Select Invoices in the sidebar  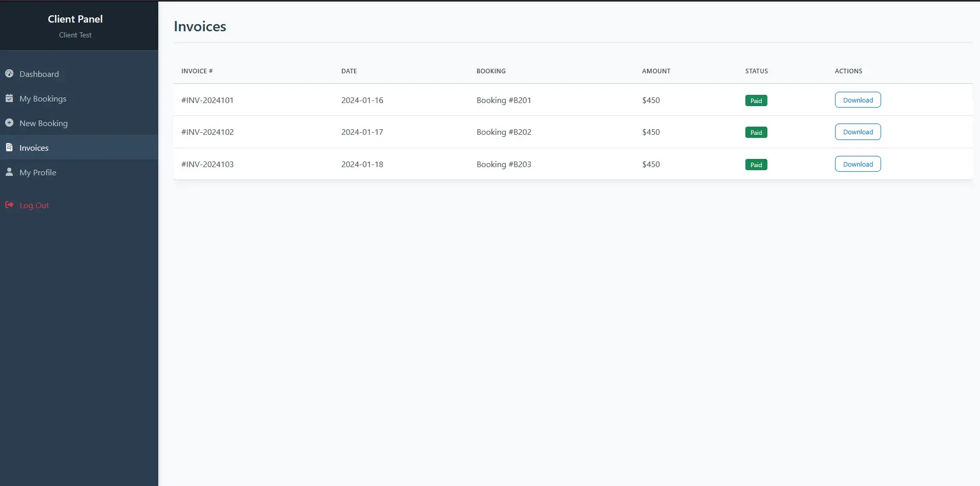pos(34,148)
